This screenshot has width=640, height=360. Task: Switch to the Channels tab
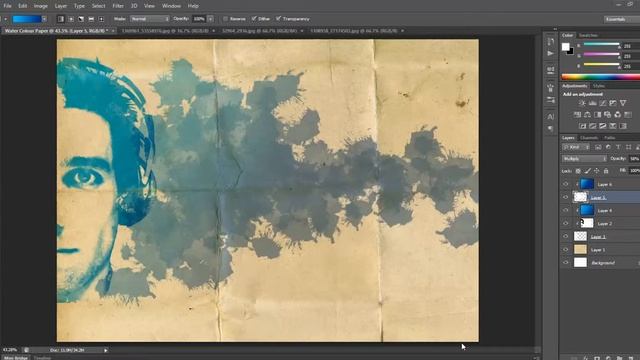coord(589,138)
